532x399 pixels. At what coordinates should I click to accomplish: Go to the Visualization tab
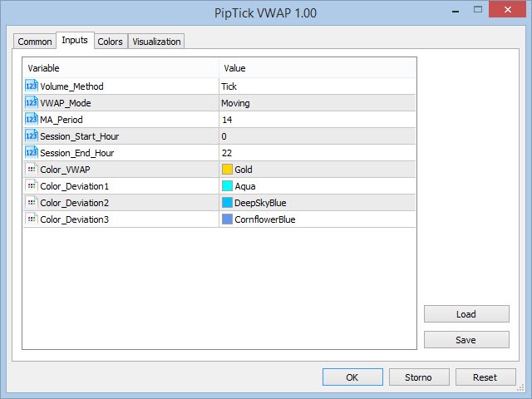click(156, 42)
